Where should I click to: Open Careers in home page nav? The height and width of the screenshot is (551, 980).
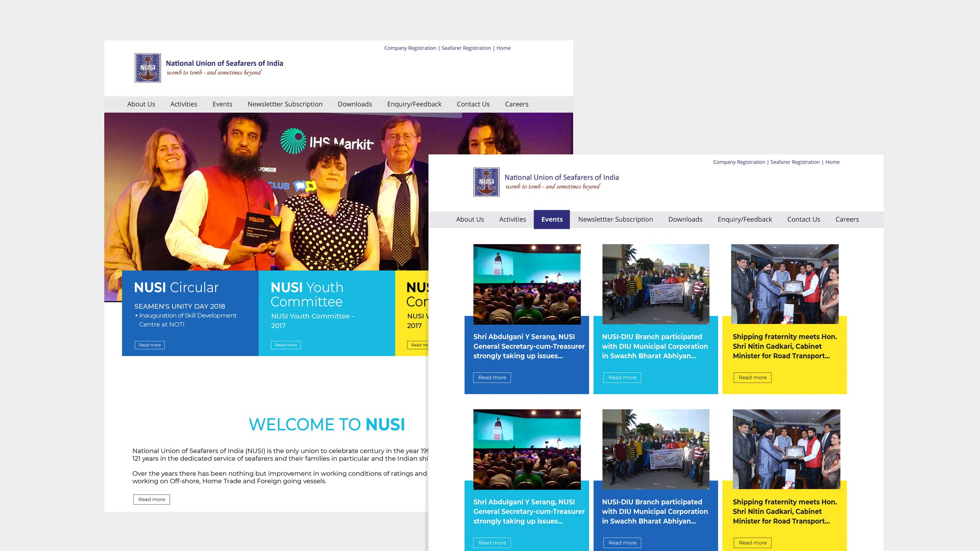pos(517,104)
